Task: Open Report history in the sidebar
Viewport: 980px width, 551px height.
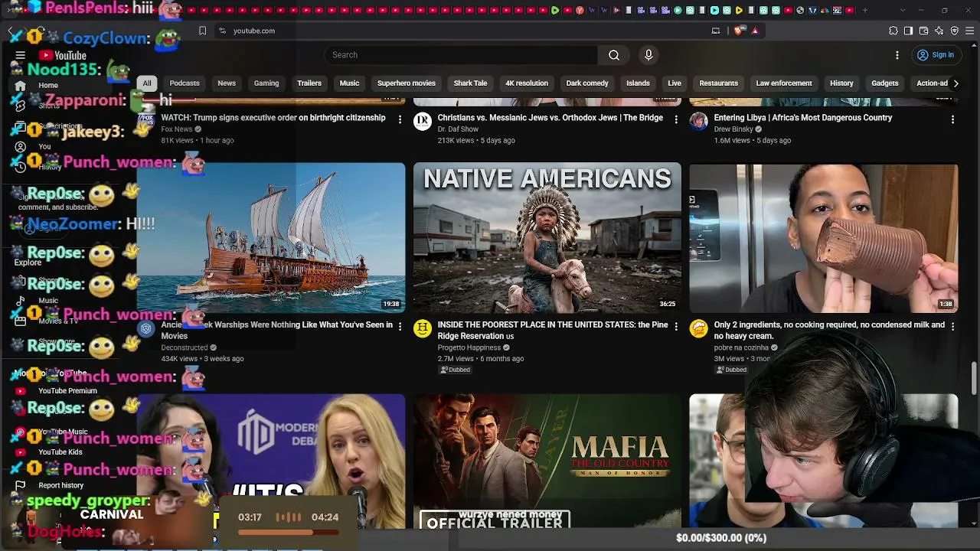Action: (x=61, y=485)
